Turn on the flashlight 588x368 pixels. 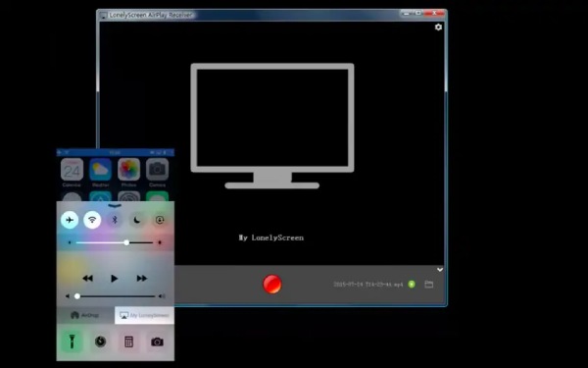[x=72, y=342]
